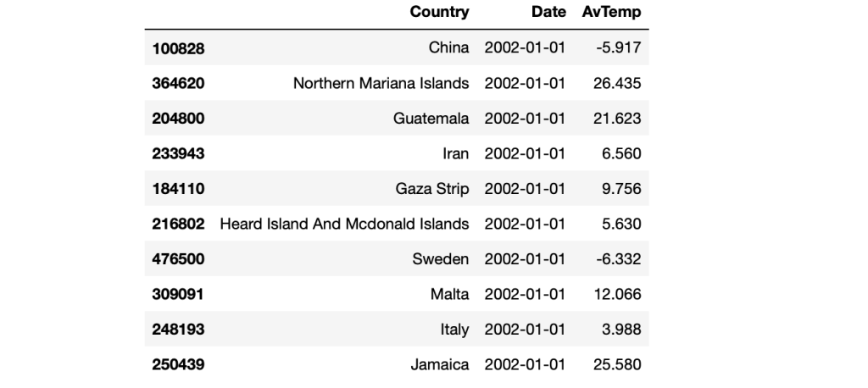Select the temperature value -6.332
Viewport: 868px width, 388px height.
[x=620, y=259]
